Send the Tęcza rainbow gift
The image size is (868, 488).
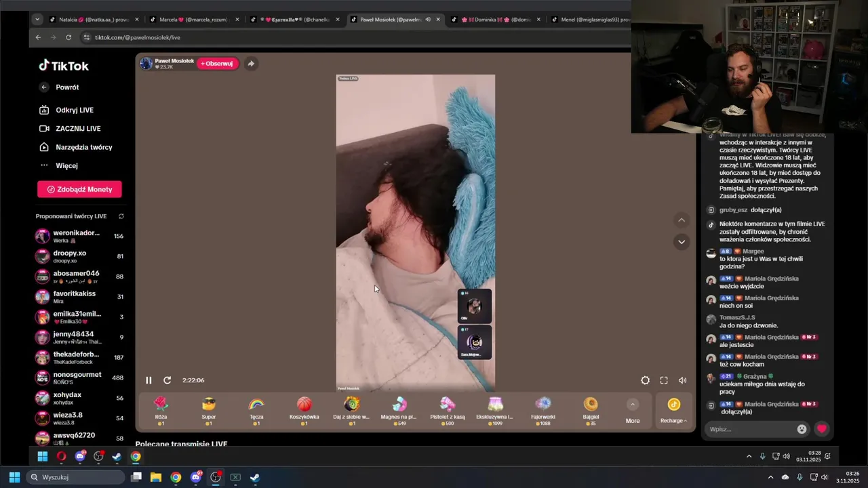256,411
